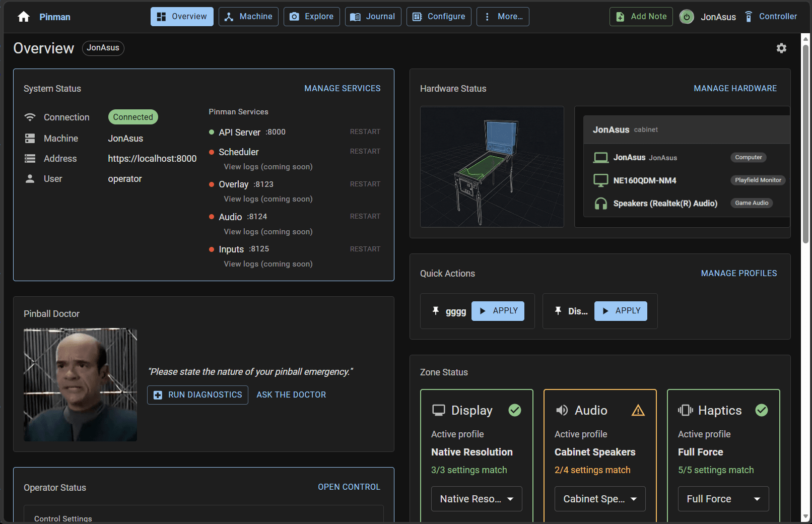Image resolution: width=812 pixels, height=524 pixels.
Task: Restart the Inputs service
Action: point(365,249)
